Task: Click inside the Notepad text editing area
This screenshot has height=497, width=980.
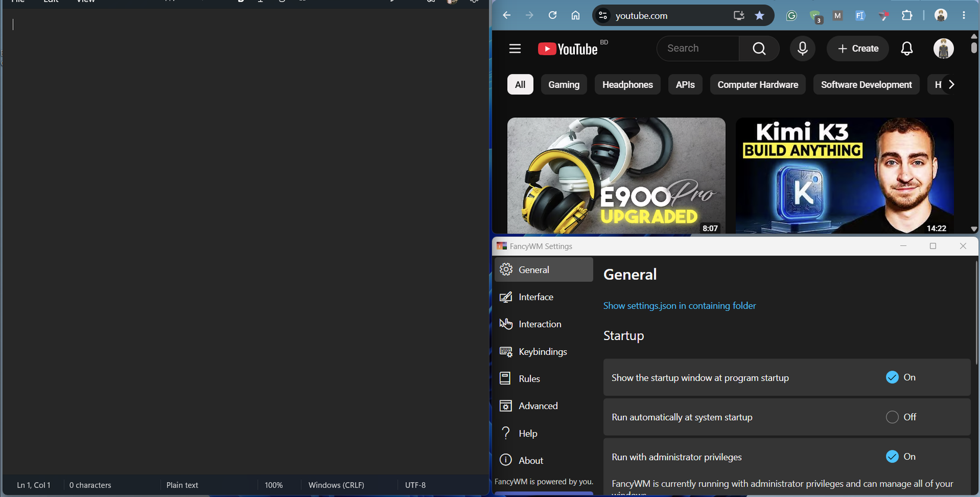Action: point(245,241)
